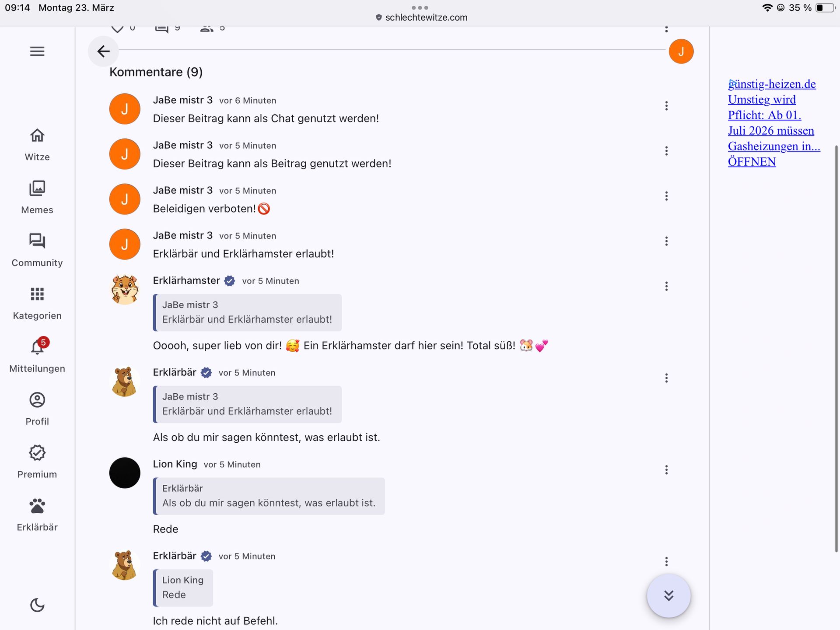The width and height of the screenshot is (840, 630).
Task: Click the orange J profile avatar top right
Action: point(681,52)
